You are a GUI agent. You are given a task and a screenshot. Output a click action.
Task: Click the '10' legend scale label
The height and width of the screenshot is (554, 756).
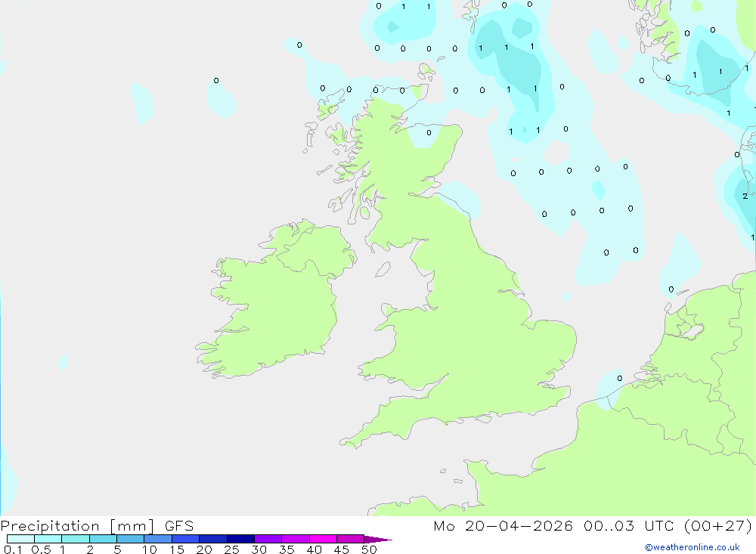coord(150,549)
